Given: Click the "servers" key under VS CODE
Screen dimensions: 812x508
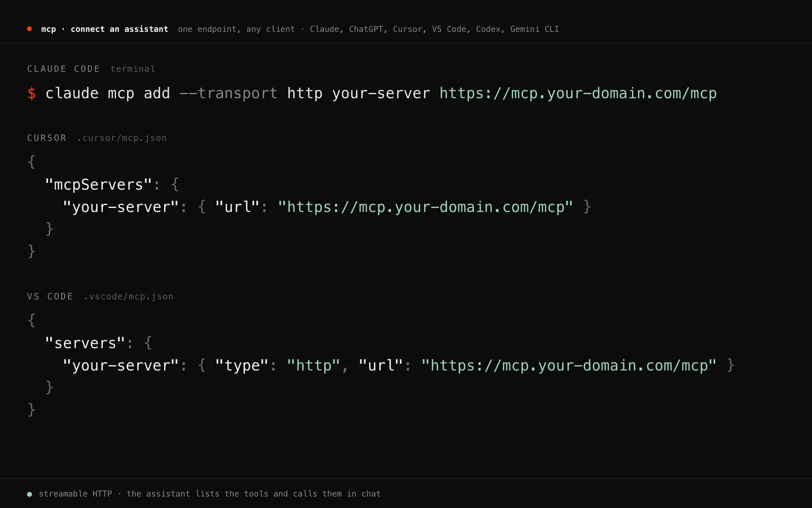Looking at the screenshot, I should tap(85, 343).
